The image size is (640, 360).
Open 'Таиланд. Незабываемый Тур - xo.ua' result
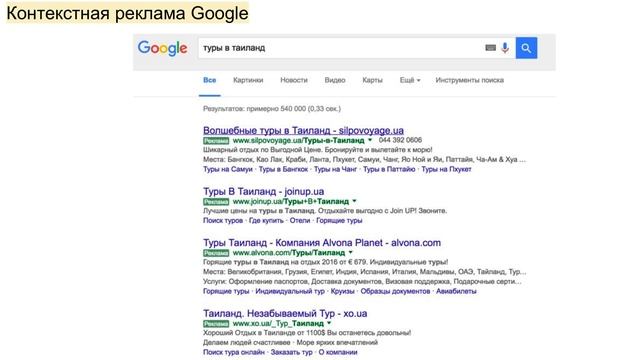pos(285,313)
